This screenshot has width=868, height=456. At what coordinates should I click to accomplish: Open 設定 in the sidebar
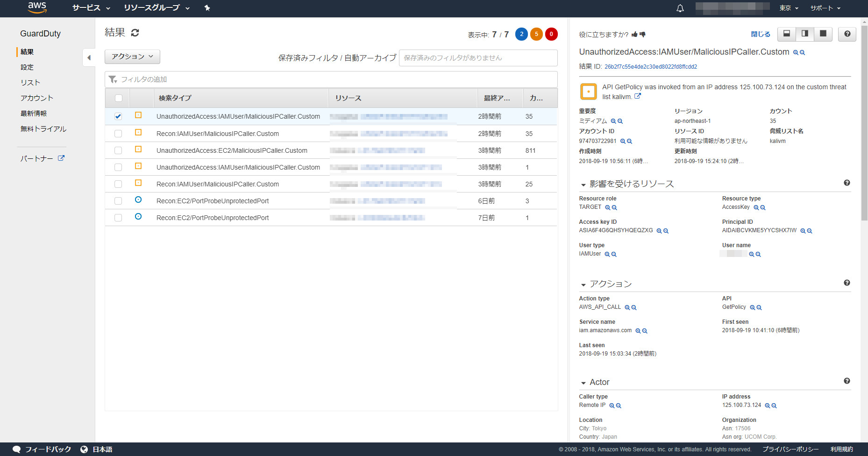27,67
